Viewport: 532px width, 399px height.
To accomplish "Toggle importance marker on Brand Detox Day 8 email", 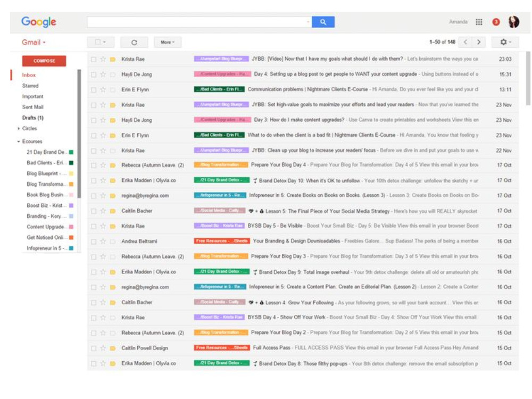I will [113, 364].
